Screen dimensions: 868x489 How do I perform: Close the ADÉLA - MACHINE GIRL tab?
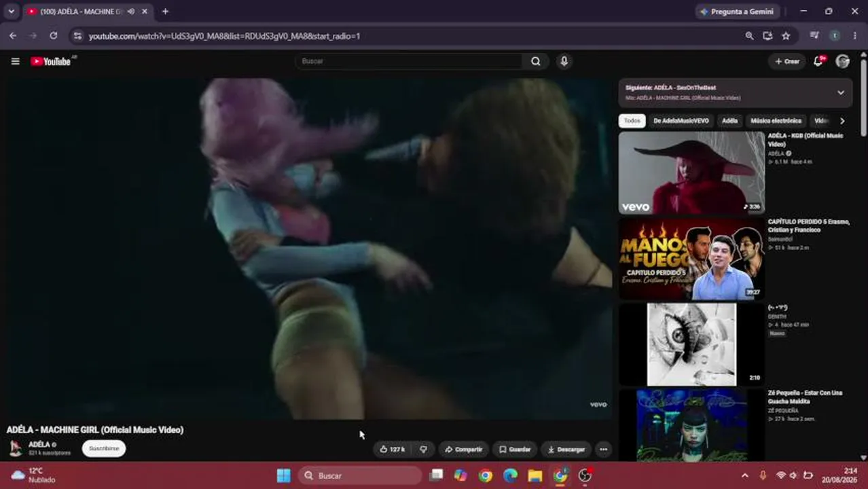[x=144, y=12]
